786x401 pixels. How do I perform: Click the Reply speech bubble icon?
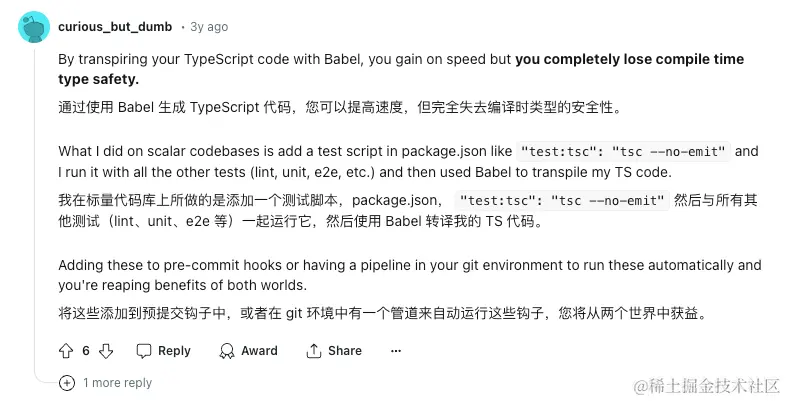pos(144,351)
